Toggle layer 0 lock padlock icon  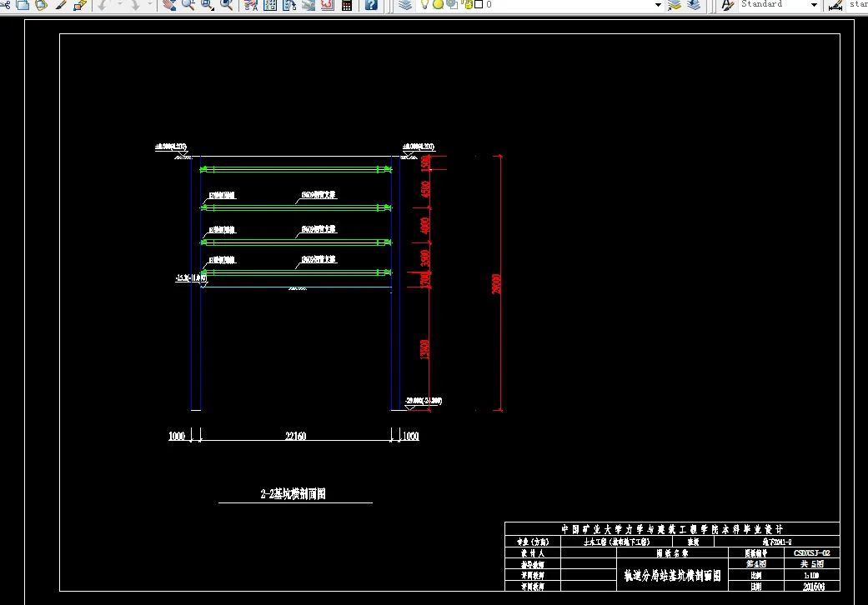(468, 4)
